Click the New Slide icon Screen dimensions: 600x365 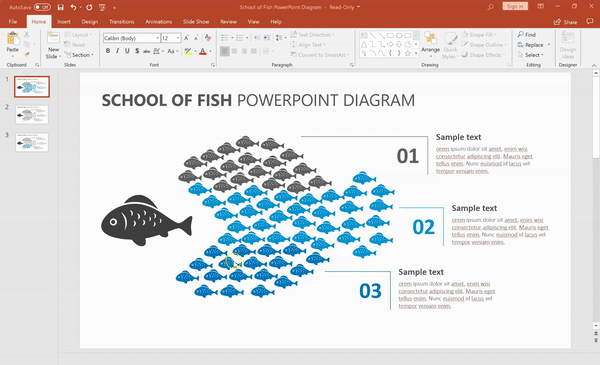coord(53,38)
